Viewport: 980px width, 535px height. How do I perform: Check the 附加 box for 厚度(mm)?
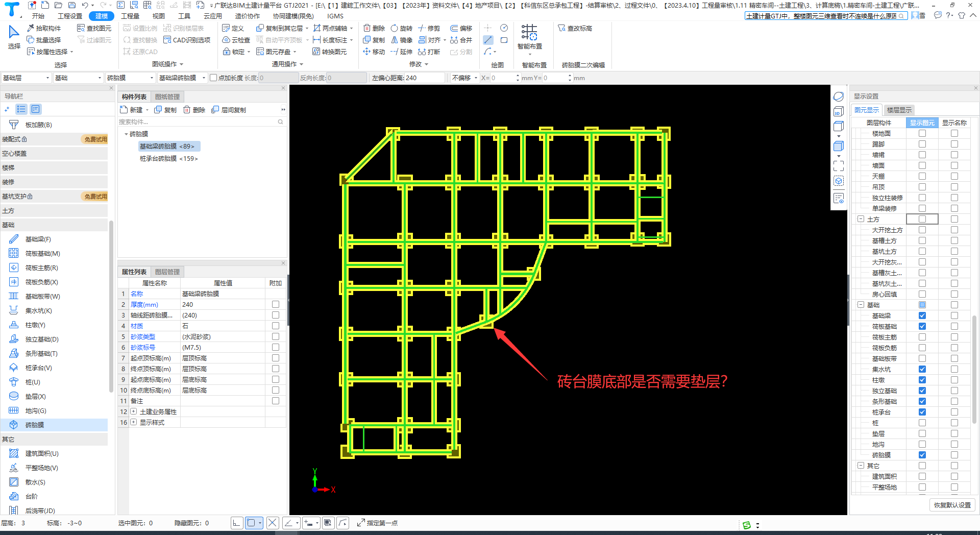(x=276, y=304)
